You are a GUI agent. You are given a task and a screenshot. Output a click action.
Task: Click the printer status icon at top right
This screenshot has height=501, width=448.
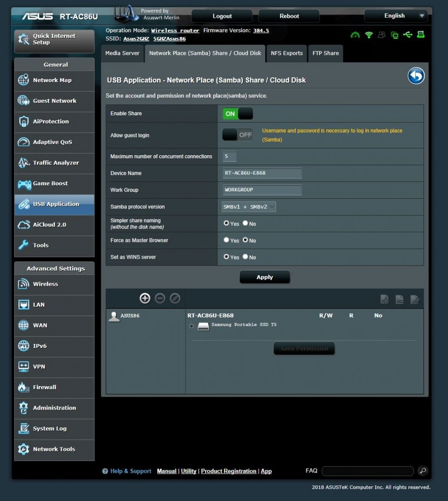[x=421, y=34]
